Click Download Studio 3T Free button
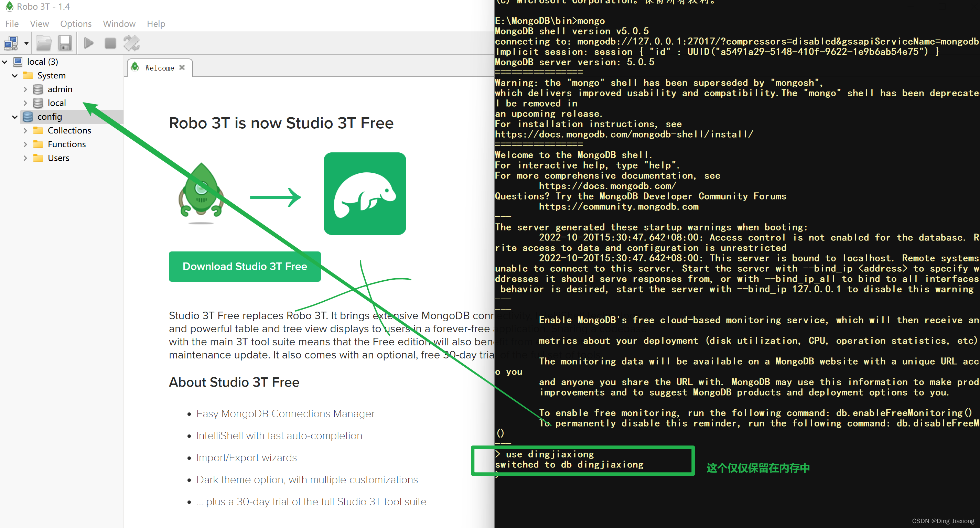980x528 pixels. coord(245,266)
